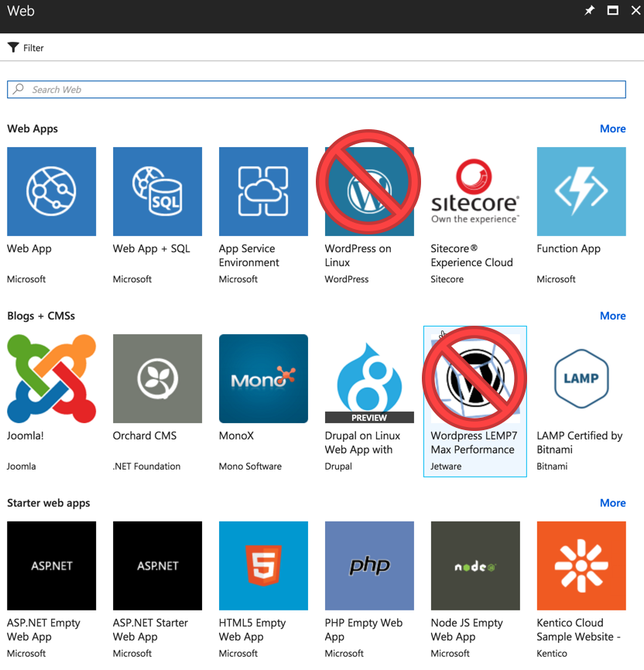Open the Joomla! template
Viewport: 644px width, 670px height.
pos(51,378)
